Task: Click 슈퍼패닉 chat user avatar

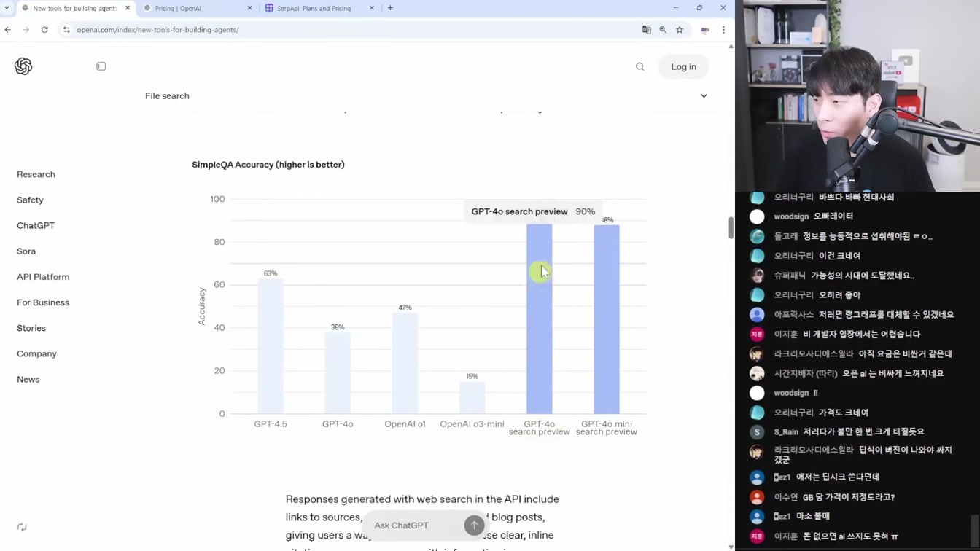Action: (757, 275)
